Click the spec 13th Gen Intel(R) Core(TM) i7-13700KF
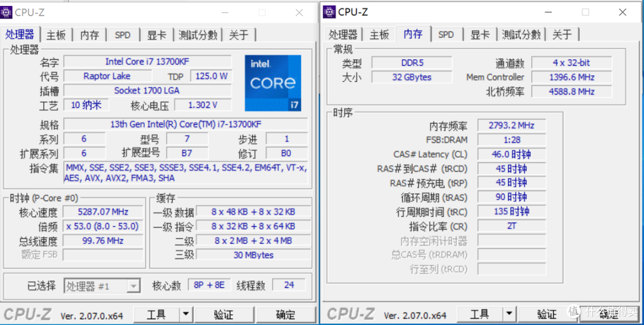The height and width of the screenshot is (325, 644). pos(185,124)
